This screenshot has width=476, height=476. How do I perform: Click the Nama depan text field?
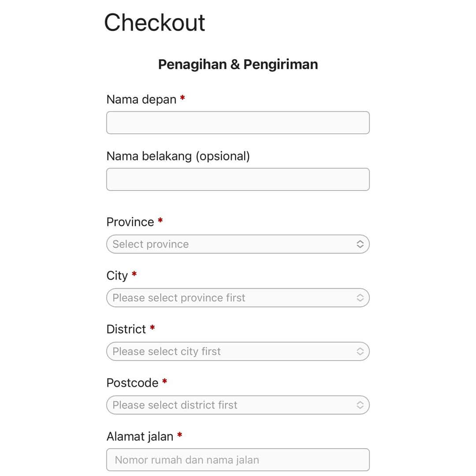[x=238, y=123]
